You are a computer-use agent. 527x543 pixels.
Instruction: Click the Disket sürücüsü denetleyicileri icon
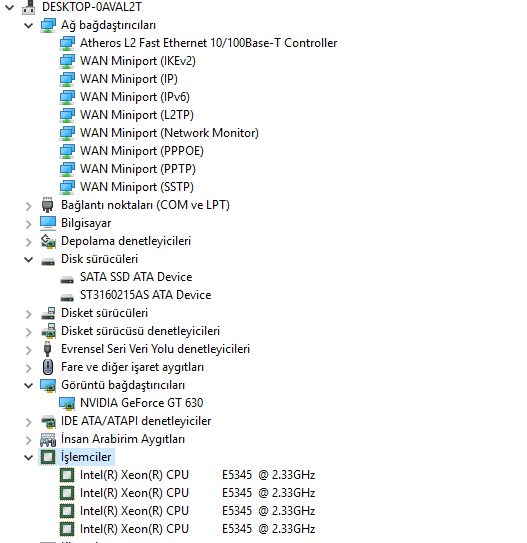coord(48,331)
